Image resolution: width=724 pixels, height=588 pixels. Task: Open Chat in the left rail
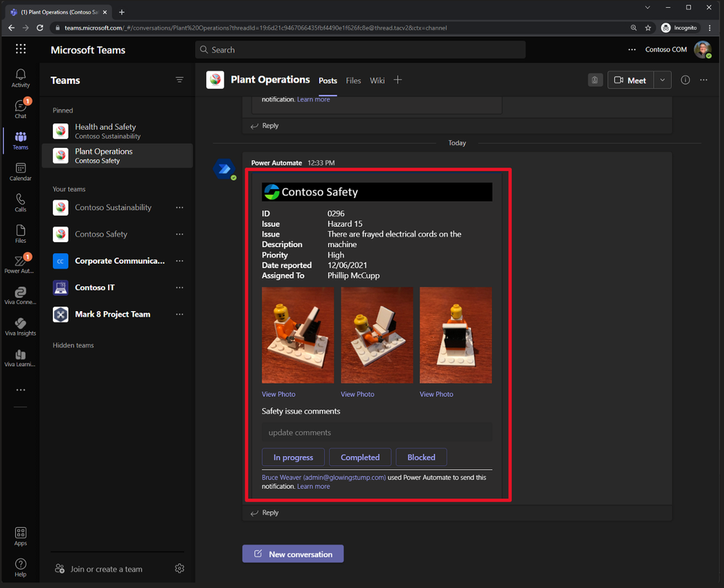click(20, 109)
